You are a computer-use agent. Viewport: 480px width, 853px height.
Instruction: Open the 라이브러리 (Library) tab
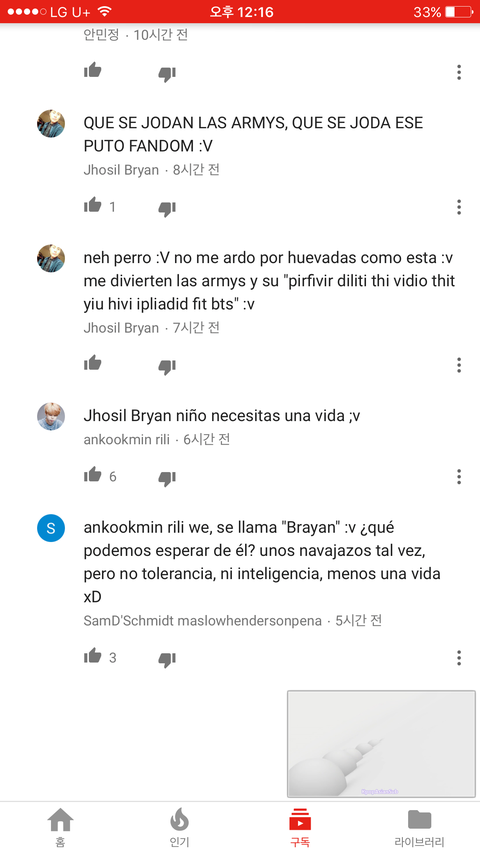(420, 827)
